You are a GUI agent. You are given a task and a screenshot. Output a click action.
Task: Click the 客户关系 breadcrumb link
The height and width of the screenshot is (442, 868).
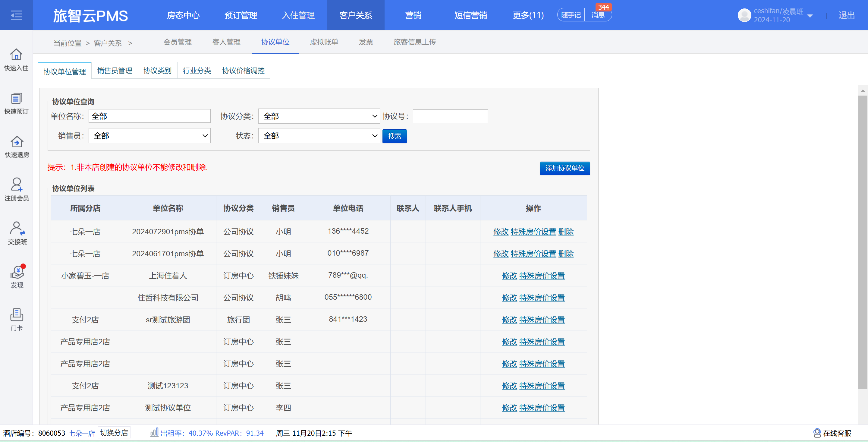(x=108, y=43)
